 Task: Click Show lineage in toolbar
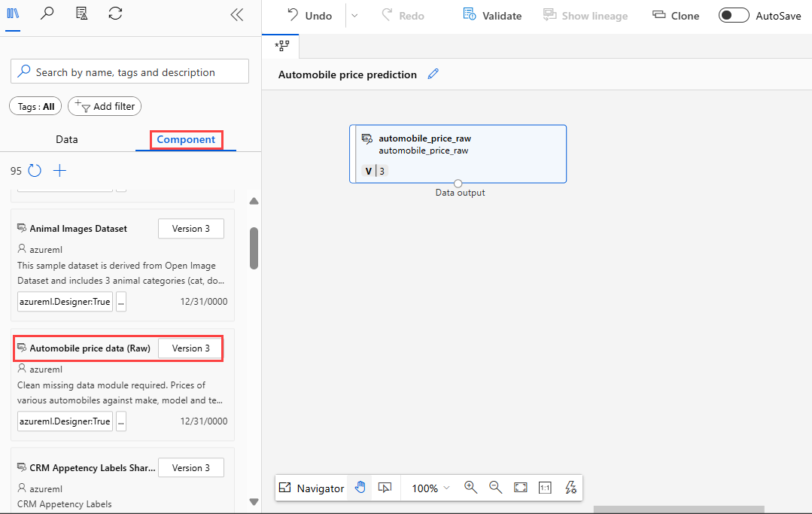coord(585,16)
